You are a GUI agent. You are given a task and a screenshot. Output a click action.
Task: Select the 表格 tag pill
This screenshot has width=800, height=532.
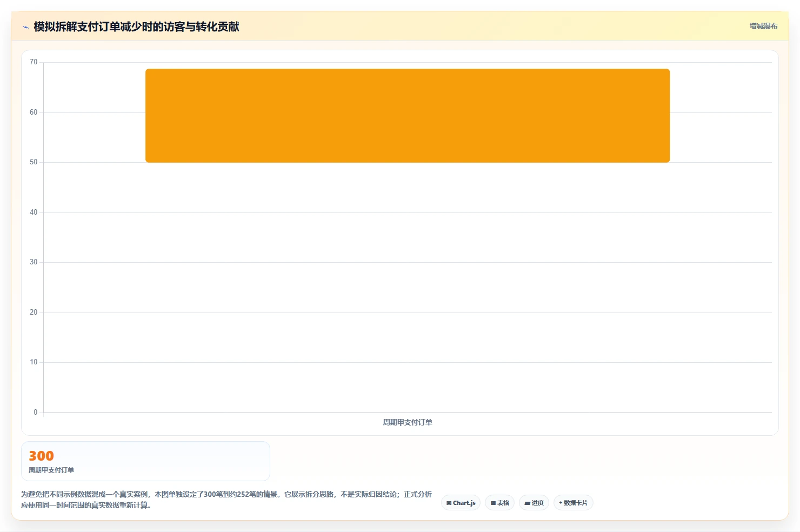coord(499,503)
